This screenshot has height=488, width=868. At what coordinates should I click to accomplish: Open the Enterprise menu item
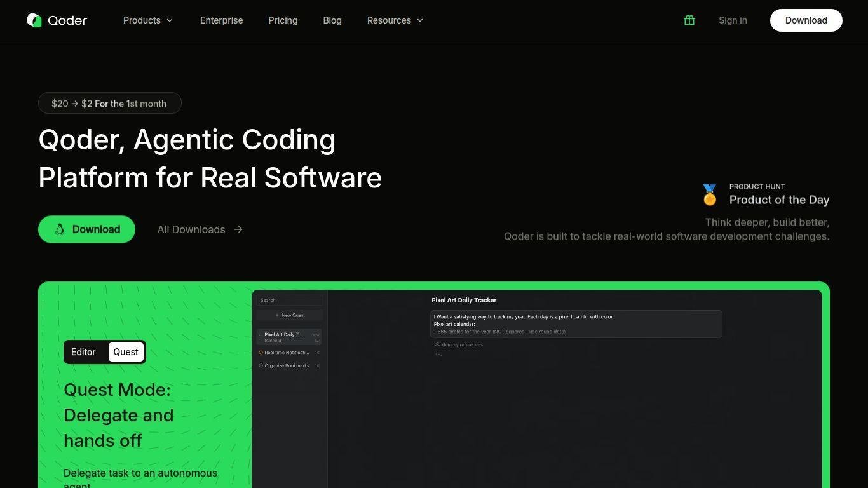[x=221, y=20]
